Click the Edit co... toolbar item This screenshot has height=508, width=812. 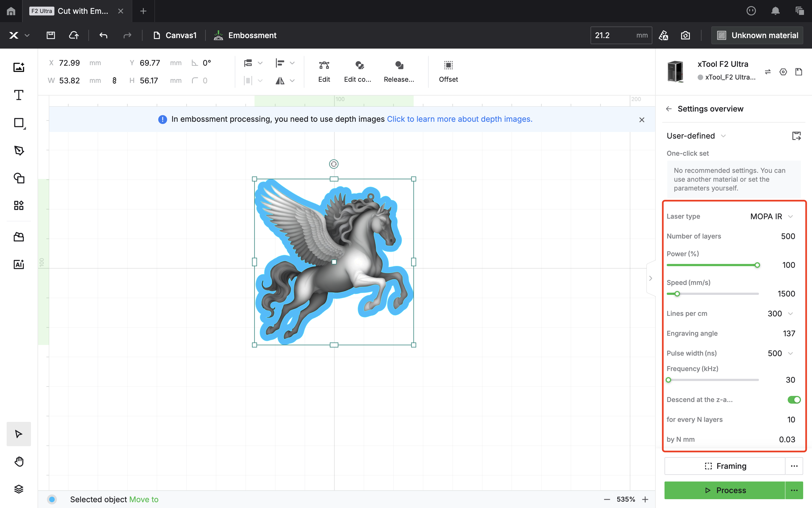tap(358, 72)
